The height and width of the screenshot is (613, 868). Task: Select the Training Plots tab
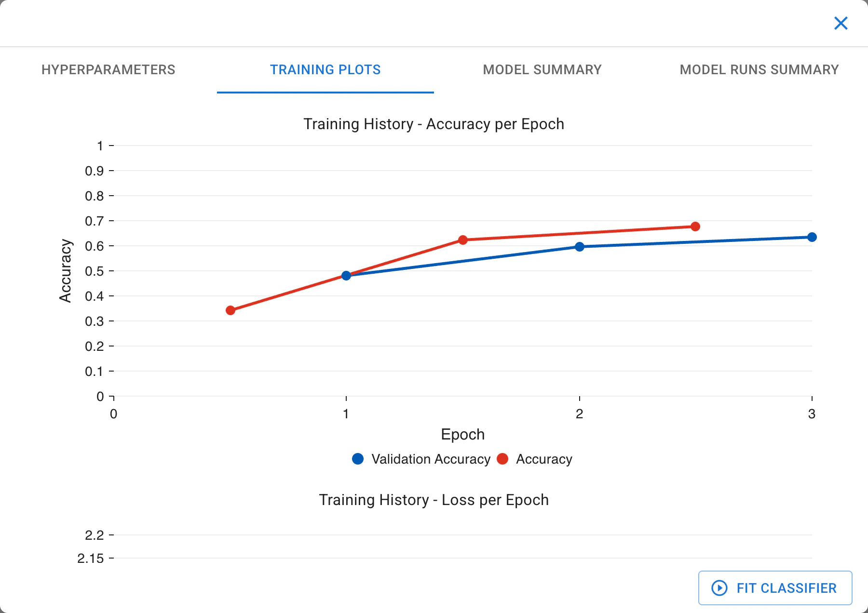coord(325,70)
